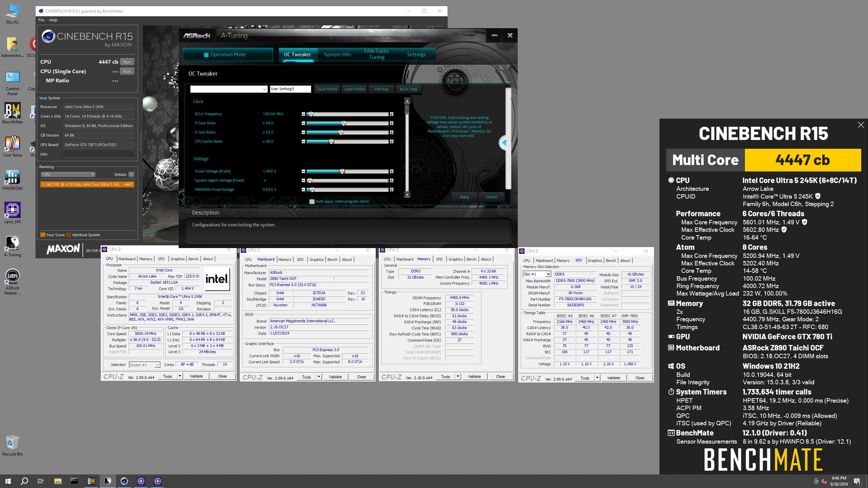Switch to Cinebench in taskbar

coord(124,481)
